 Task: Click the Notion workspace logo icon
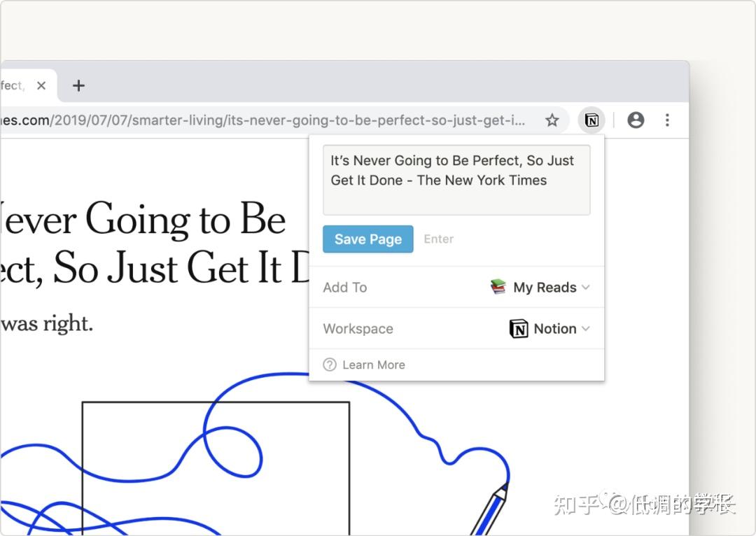coord(519,328)
